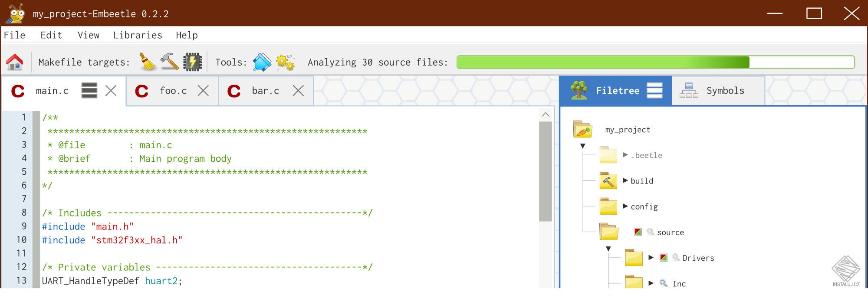Collapse the source folder arrow
Image resolution: width=868 pixels, height=296 pixels.
tap(608, 249)
